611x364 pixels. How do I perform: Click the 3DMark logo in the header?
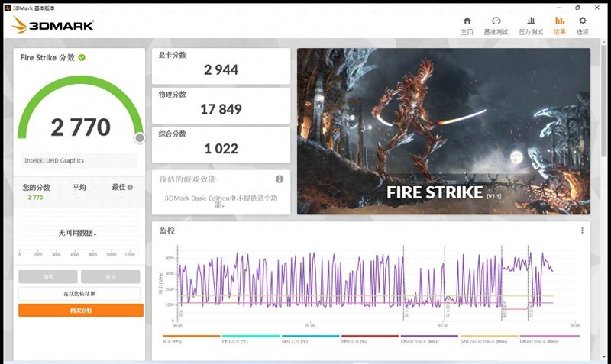(x=52, y=25)
